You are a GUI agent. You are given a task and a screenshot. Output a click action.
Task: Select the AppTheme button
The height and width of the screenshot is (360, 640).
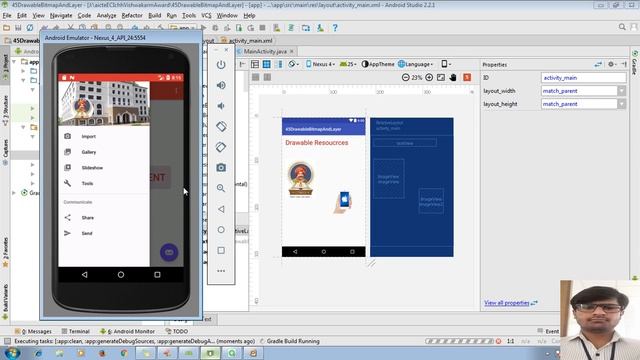pyautogui.click(x=378, y=64)
